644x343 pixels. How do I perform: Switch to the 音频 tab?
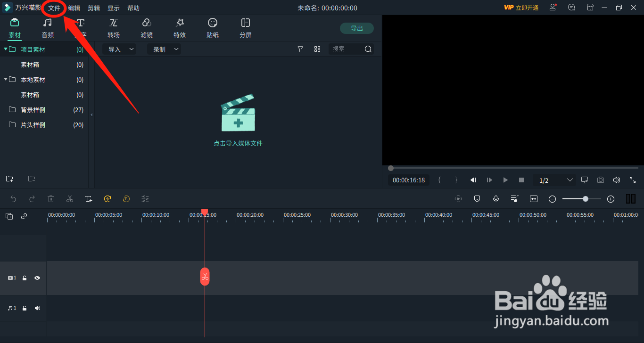48,28
